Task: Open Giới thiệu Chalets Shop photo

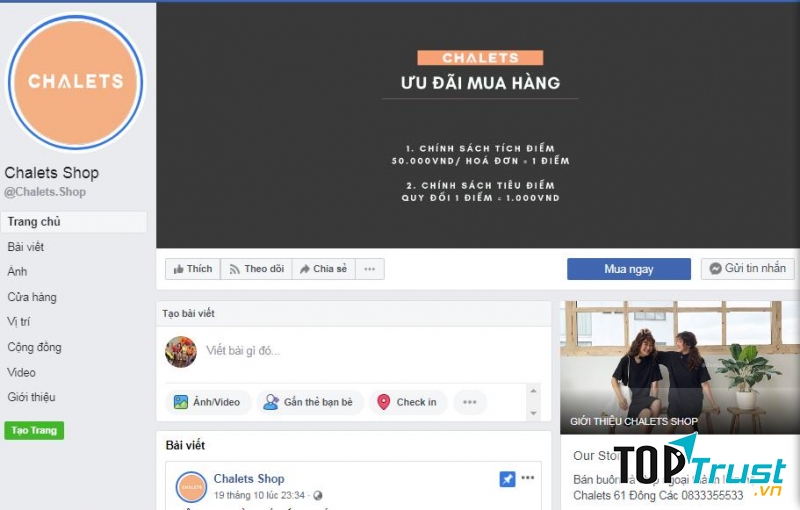Action: click(680, 367)
